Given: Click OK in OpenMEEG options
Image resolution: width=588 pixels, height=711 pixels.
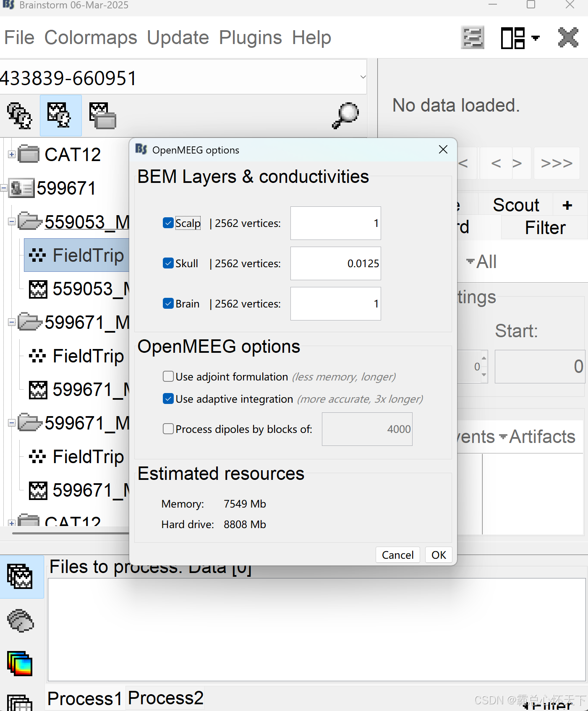Looking at the screenshot, I should click(x=439, y=555).
